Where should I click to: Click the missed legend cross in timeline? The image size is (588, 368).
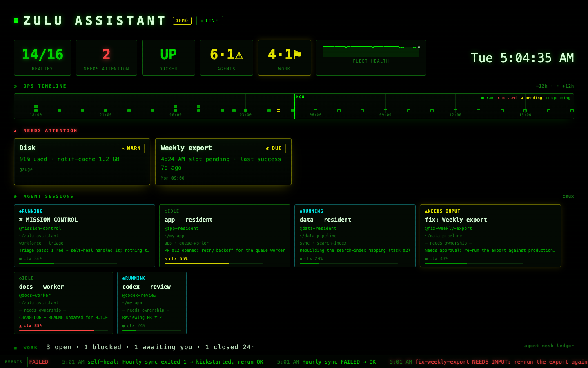tap(499, 98)
